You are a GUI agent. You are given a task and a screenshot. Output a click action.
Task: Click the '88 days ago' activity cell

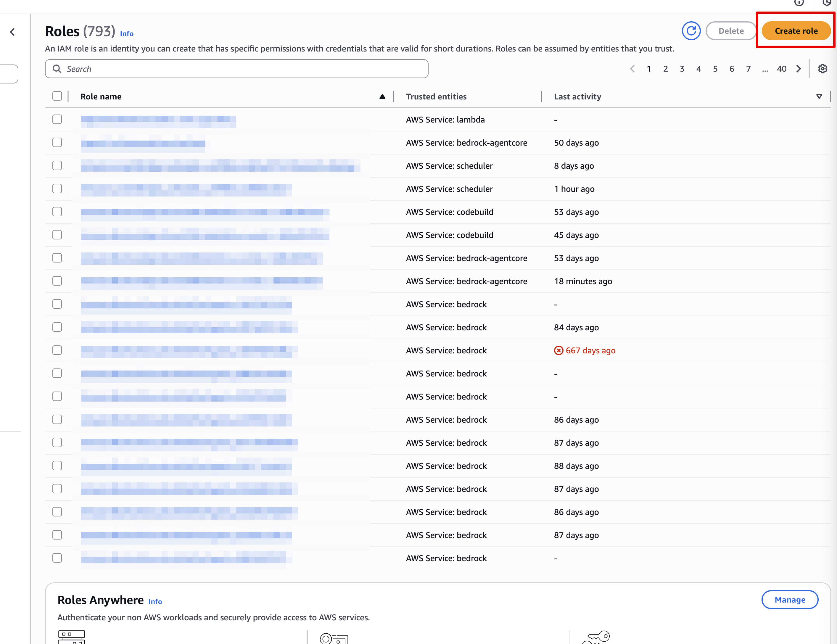(x=576, y=466)
